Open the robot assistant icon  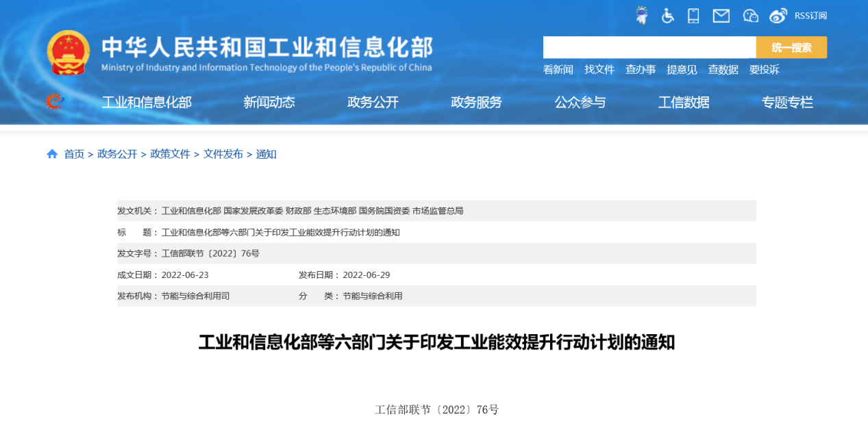pyautogui.click(x=642, y=15)
